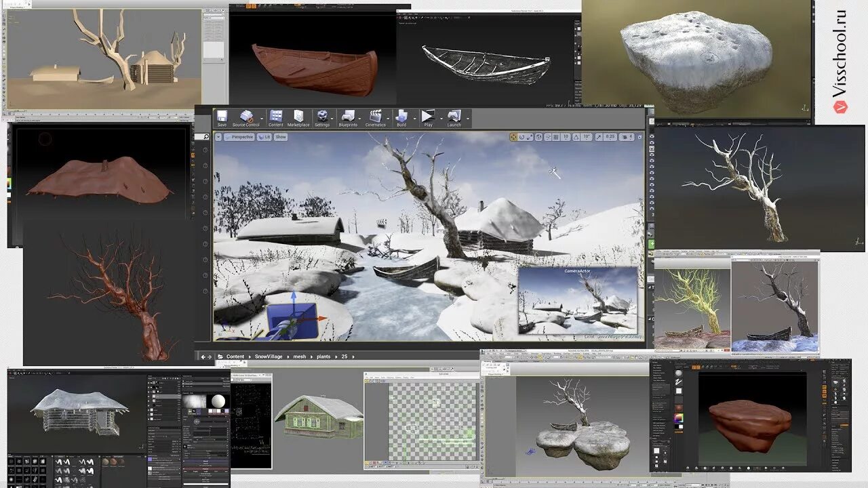The width and height of the screenshot is (868, 488).
Task: Open rotation snap 10° value
Action: (x=586, y=137)
